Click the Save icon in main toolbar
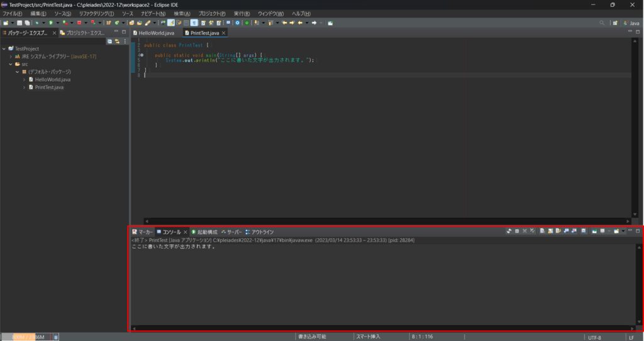 [19, 23]
